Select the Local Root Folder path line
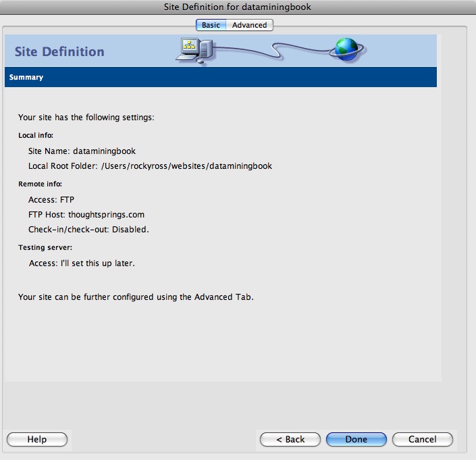476x460 pixels. [150, 166]
